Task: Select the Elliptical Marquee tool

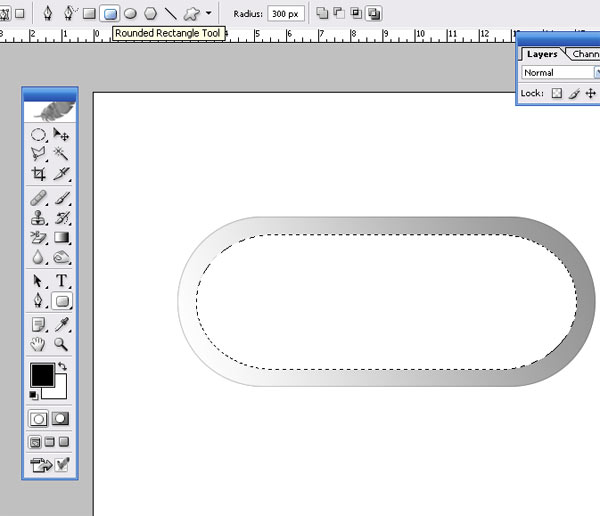Action: click(x=38, y=135)
